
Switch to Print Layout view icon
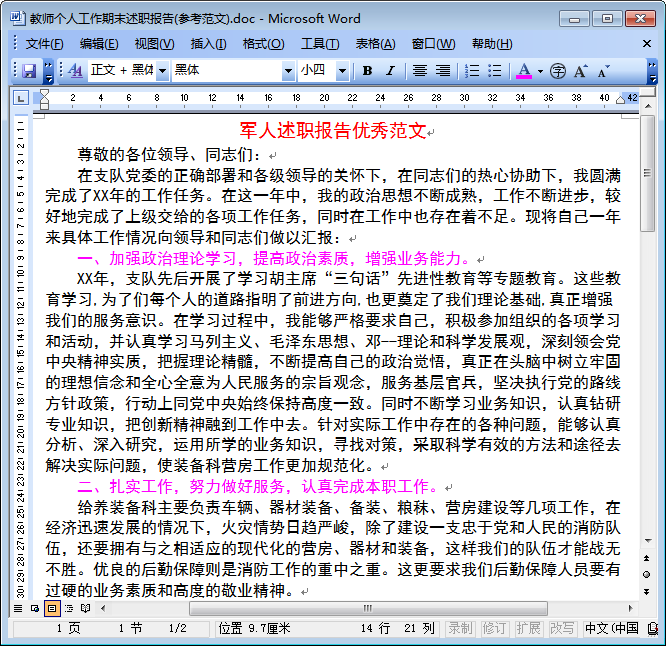click(x=52, y=609)
